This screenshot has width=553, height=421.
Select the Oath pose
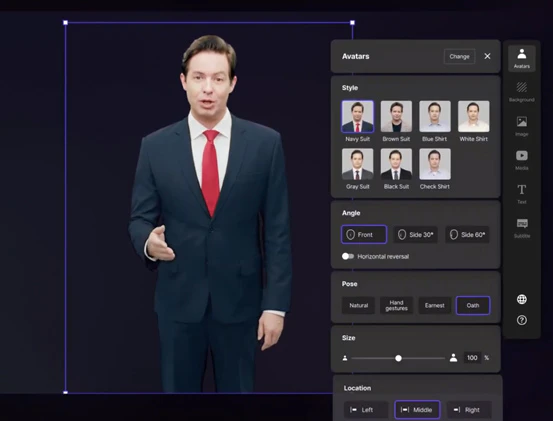point(473,305)
